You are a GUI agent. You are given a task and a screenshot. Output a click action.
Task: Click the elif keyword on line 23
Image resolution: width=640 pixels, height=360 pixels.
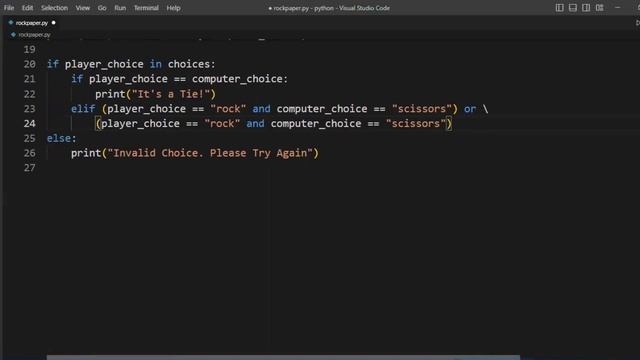pyautogui.click(x=83, y=109)
